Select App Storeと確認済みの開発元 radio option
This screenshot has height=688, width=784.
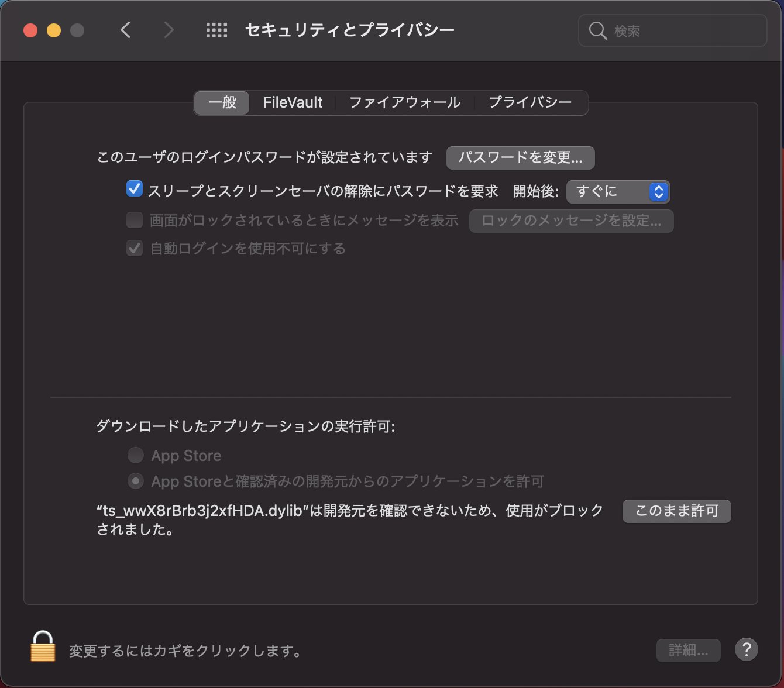click(136, 481)
